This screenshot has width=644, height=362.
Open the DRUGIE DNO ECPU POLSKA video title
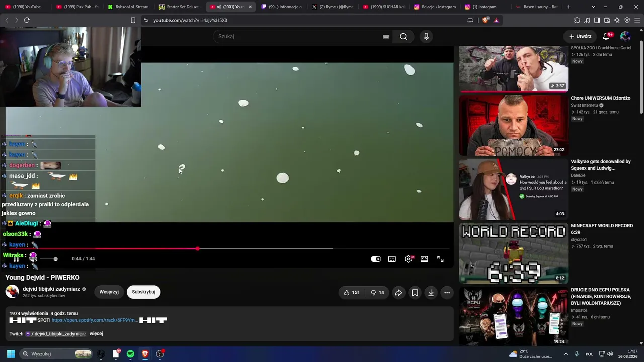[x=601, y=297]
